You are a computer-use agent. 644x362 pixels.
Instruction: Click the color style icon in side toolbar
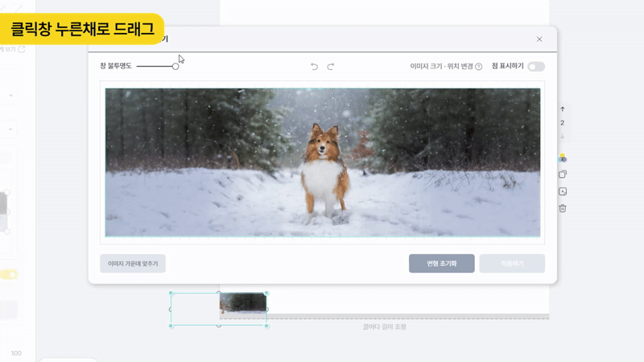562,157
